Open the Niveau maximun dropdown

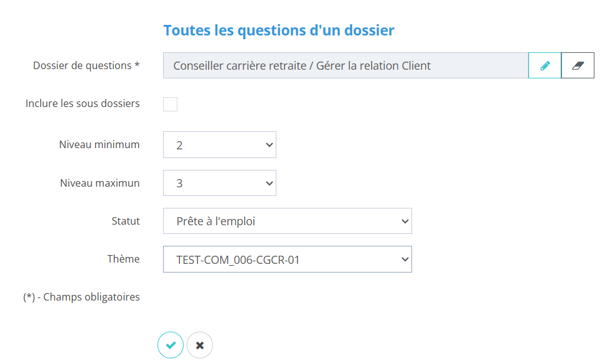(219, 184)
